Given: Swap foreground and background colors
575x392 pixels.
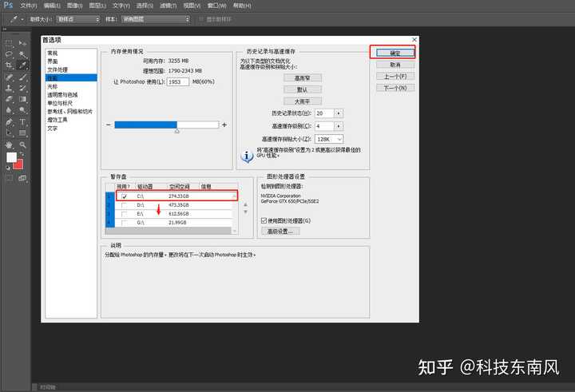Looking at the screenshot, I should pos(22,154).
